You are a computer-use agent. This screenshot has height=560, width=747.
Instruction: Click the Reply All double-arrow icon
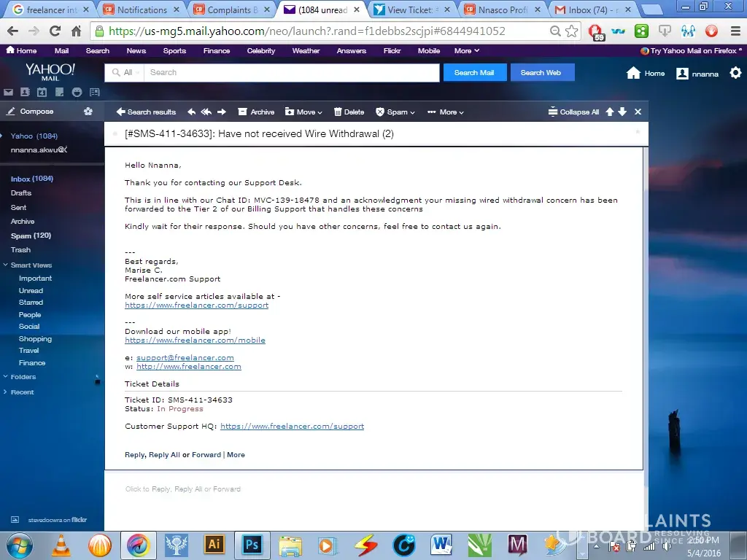pyautogui.click(x=206, y=112)
